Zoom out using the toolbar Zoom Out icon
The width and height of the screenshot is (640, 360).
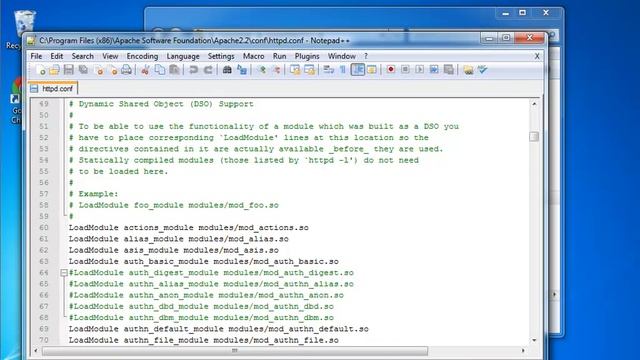[x=276, y=70]
